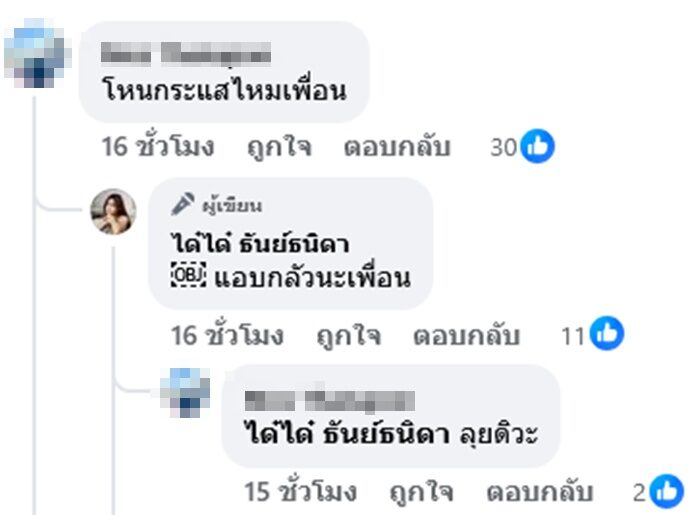Click the like reaction icon with count 2
Screen dimensions: 700x515
point(667,491)
